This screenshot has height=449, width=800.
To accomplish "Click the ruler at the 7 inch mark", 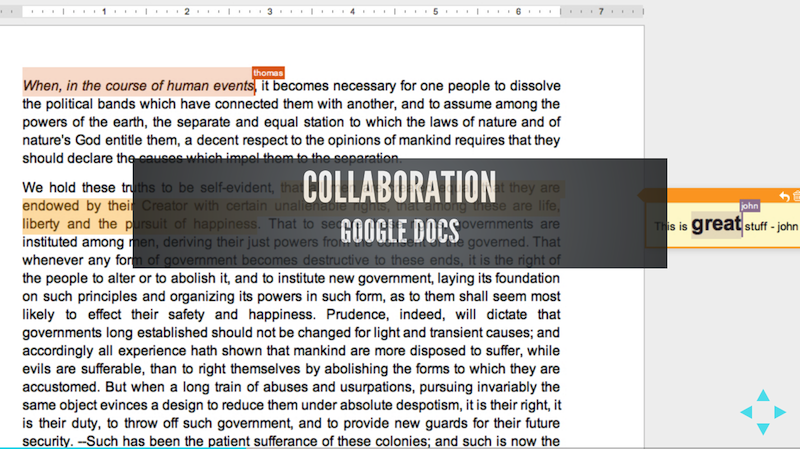I will [601, 11].
